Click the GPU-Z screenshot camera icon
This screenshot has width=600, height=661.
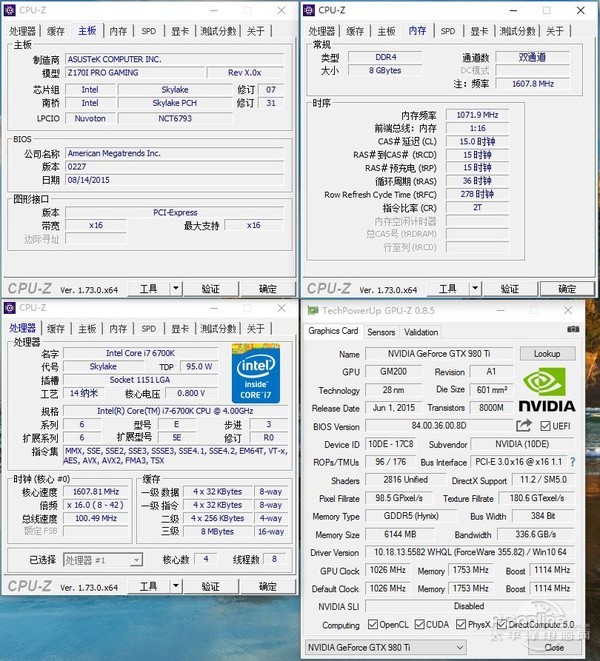pyautogui.click(x=573, y=329)
